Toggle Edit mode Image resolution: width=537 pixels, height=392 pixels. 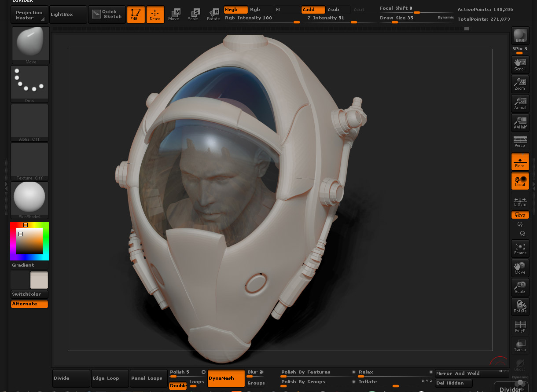tap(136, 15)
